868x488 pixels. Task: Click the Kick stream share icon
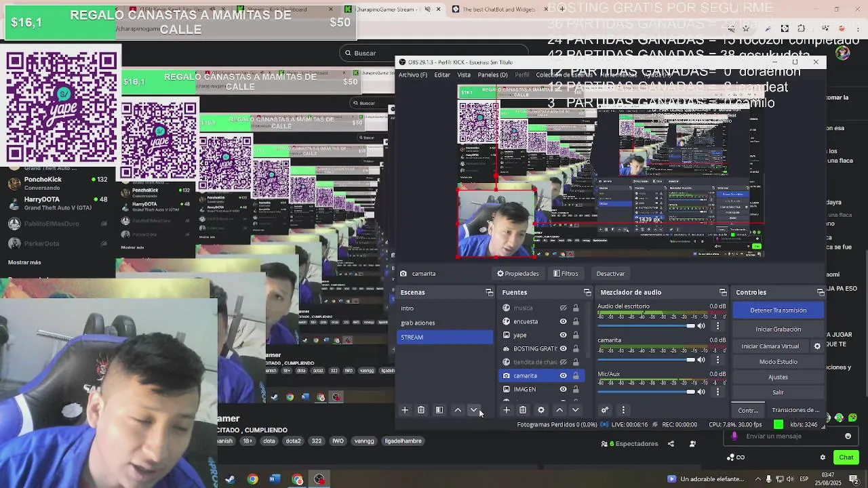[671, 444]
